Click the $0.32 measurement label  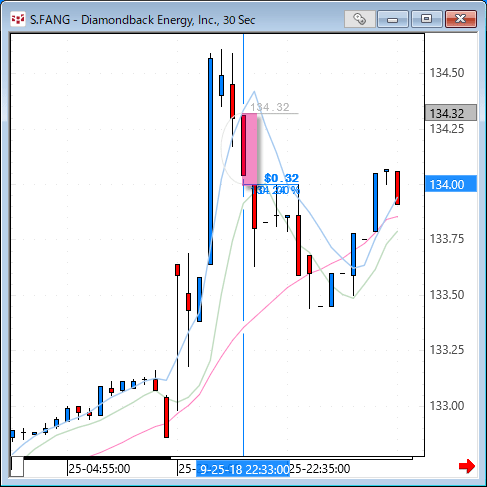click(281, 178)
